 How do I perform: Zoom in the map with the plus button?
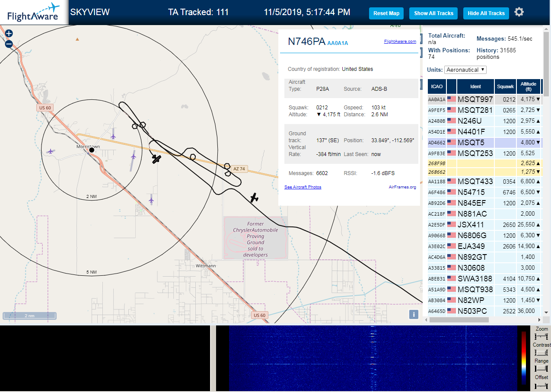coord(9,33)
